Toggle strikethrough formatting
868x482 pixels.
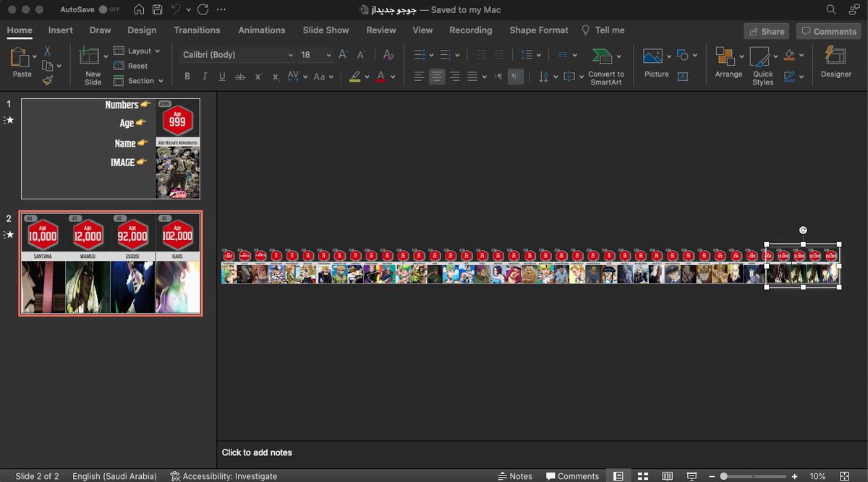click(x=240, y=77)
